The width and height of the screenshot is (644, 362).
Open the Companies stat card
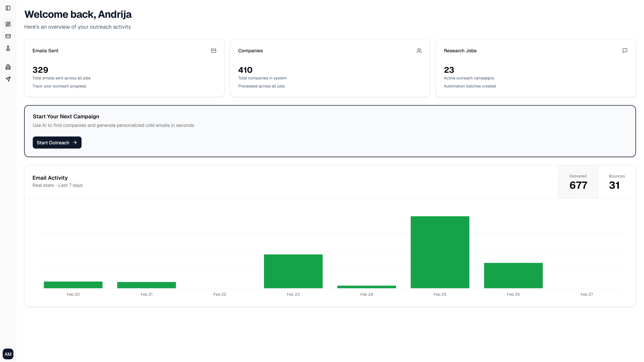coord(330,68)
